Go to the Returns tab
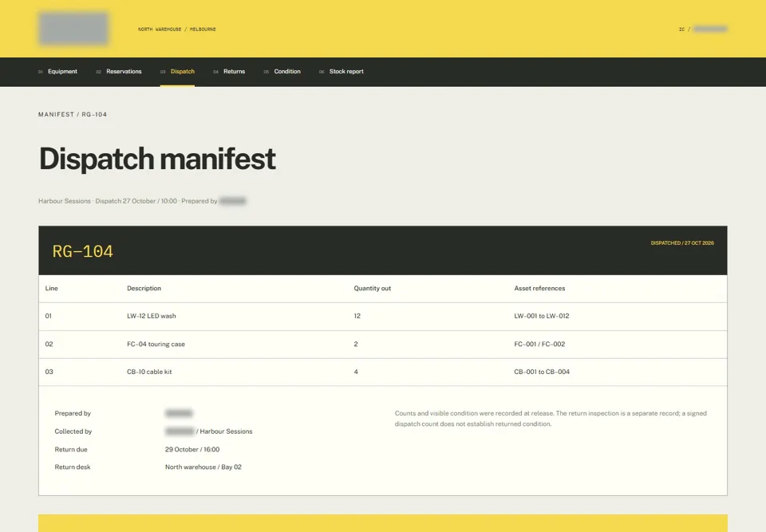Screen dimensions: 766x532 (x=229, y=71)
